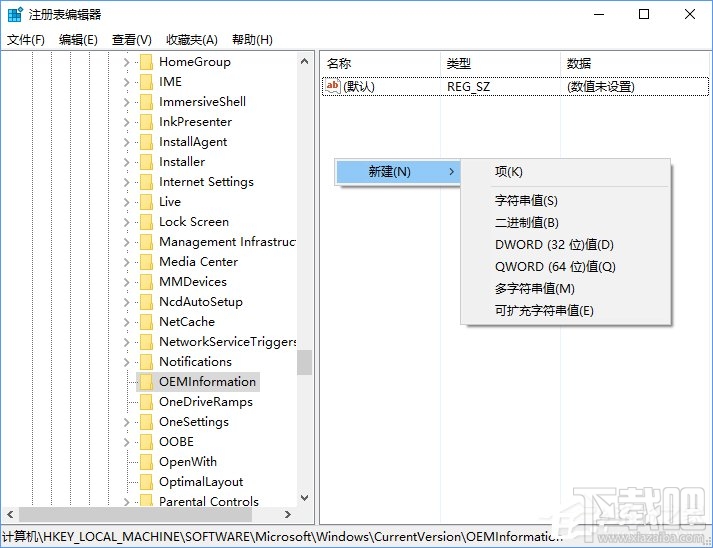Click the 类型 column header
Image resolution: width=713 pixels, height=548 pixels.
(500, 64)
